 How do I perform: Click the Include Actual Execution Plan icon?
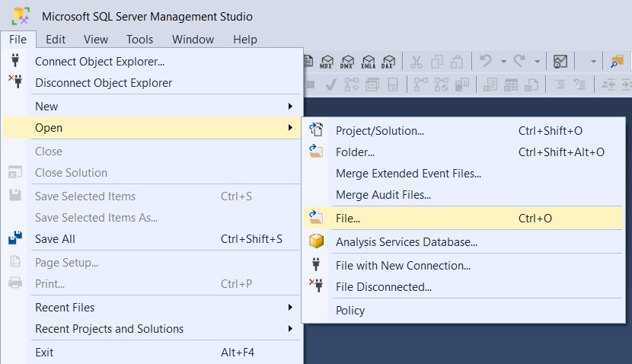421,85
